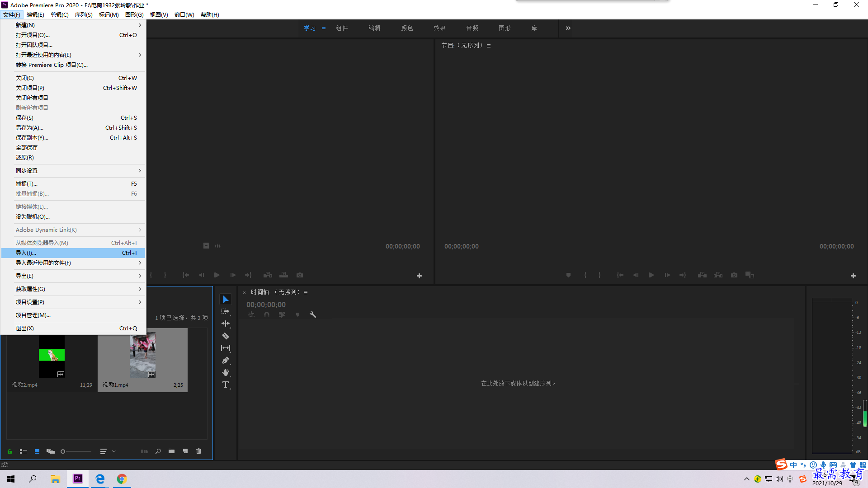The width and height of the screenshot is (868, 488).
Task: Select the Razor tool
Action: 226,336
